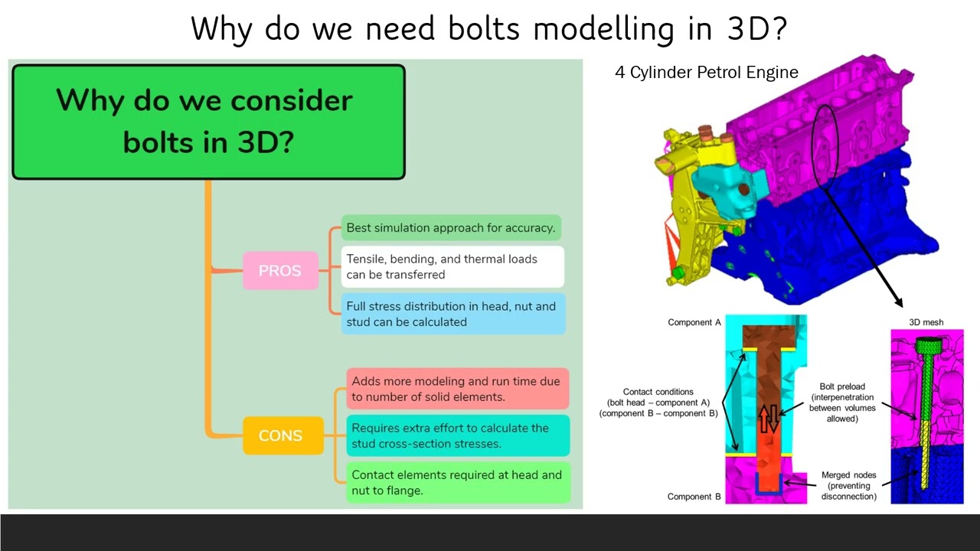Click the 3D mesh bolt picture

pos(927,416)
